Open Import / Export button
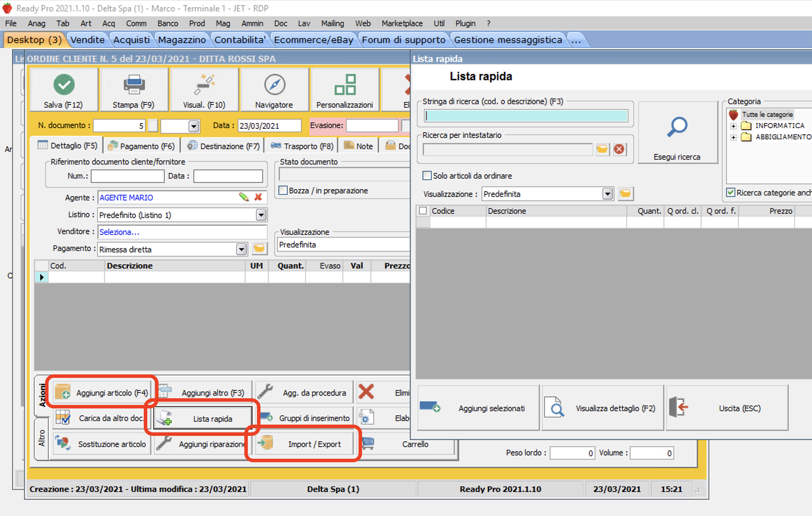Image resolution: width=812 pixels, height=516 pixels. click(304, 444)
